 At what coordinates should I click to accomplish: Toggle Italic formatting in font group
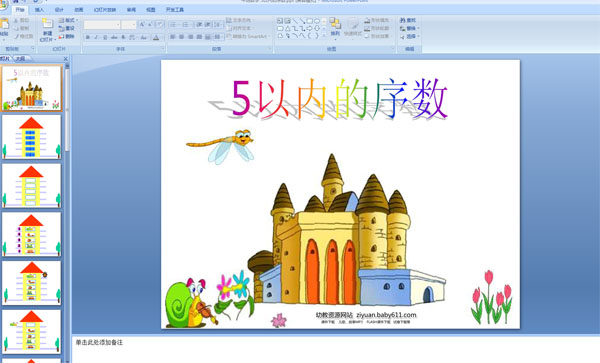pyautogui.click(x=96, y=37)
